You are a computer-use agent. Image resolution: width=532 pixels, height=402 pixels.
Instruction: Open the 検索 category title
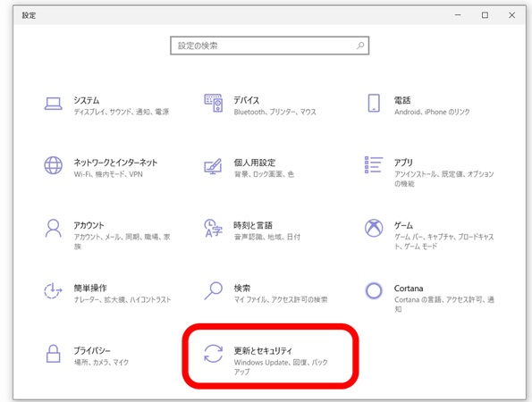click(242, 289)
